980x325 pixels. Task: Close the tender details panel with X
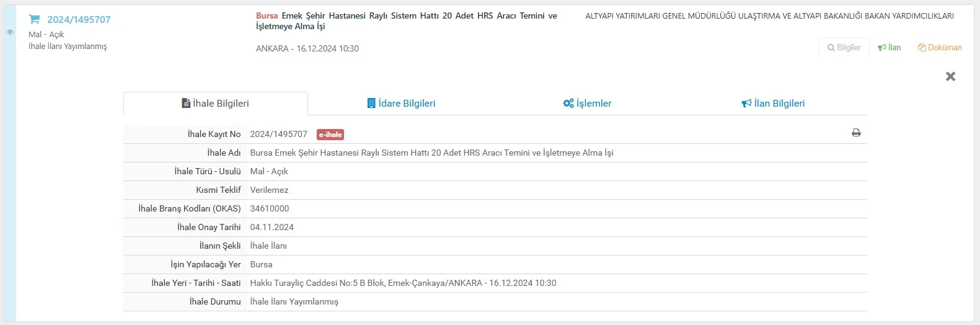950,76
